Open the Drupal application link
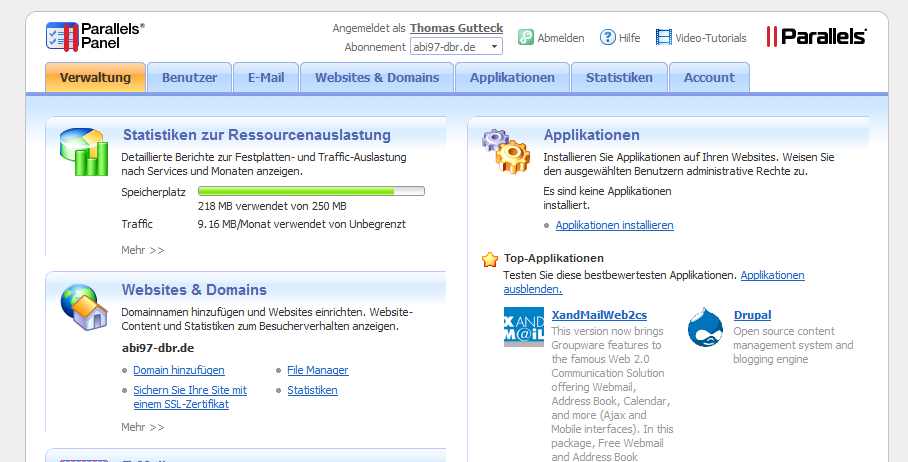Screen dimensions: 908x462 tap(752, 315)
